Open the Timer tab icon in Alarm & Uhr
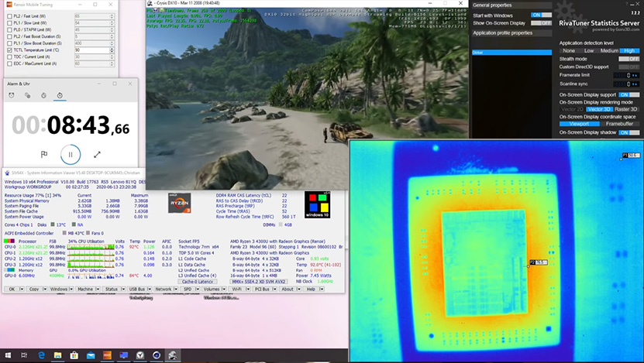Viewport: 644px width, 363px height. [43, 95]
